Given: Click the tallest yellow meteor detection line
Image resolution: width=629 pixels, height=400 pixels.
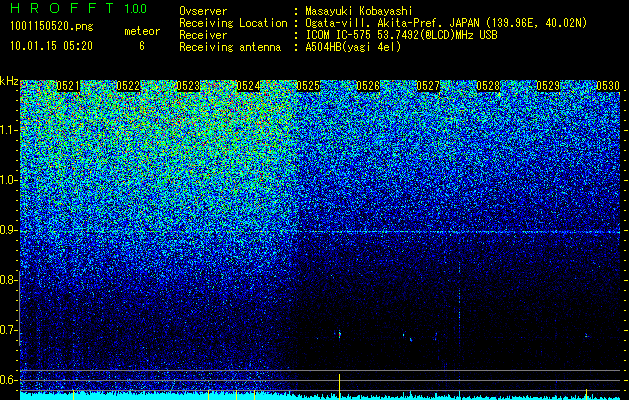Looking at the screenshot, I should click(339, 386).
